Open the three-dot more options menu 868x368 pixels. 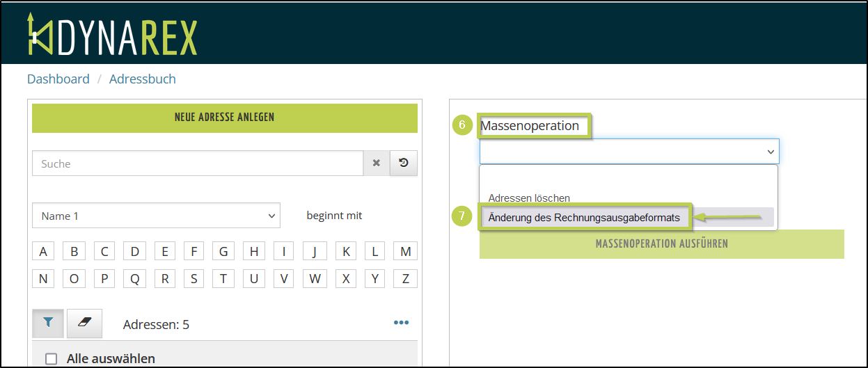(x=401, y=323)
